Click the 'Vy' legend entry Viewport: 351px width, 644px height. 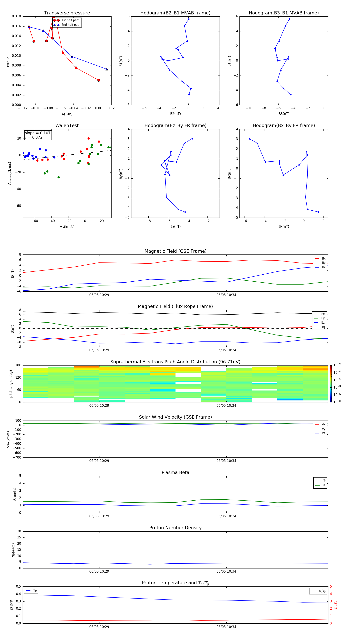pyautogui.click(x=320, y=429)
